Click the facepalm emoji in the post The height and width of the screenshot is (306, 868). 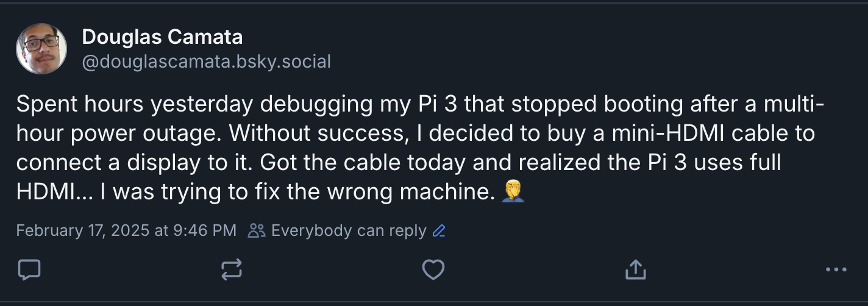pyautogui.click(x=513, y=192)
